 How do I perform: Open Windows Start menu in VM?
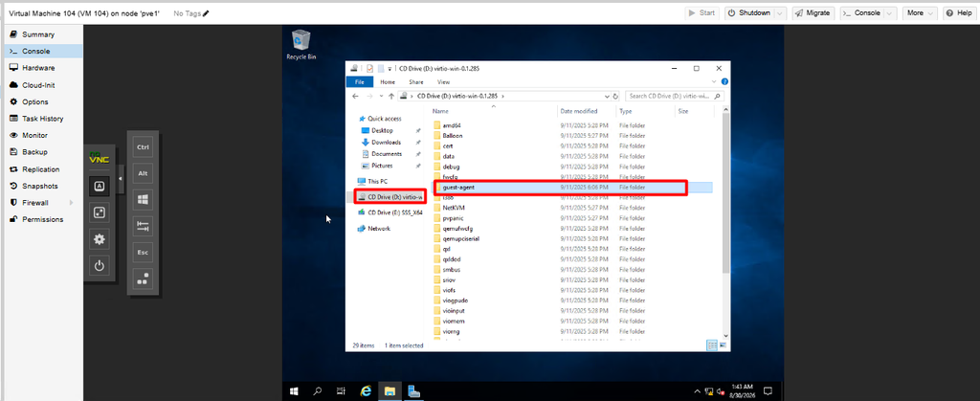click(x=294, y=391)
